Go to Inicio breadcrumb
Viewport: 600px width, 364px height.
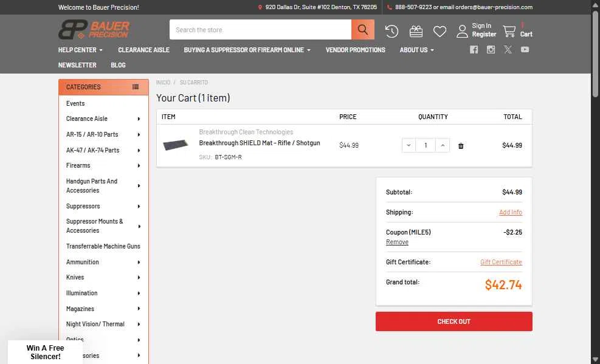pyautogui.click(x=163, y=83)
